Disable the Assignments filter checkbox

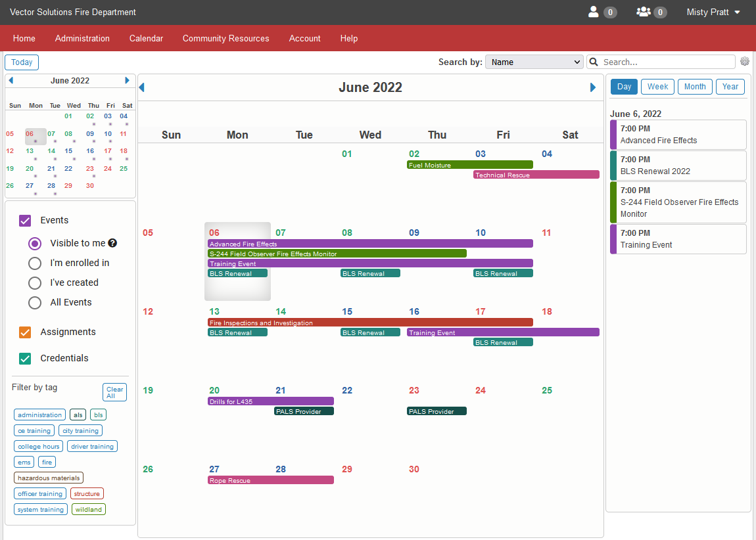coord(24,332)
